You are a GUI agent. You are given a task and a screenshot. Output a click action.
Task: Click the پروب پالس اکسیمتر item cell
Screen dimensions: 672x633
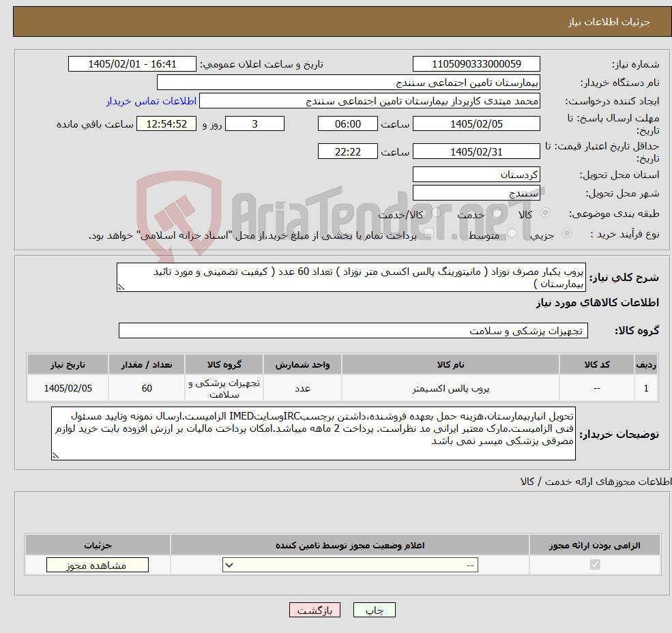point(450,388)
